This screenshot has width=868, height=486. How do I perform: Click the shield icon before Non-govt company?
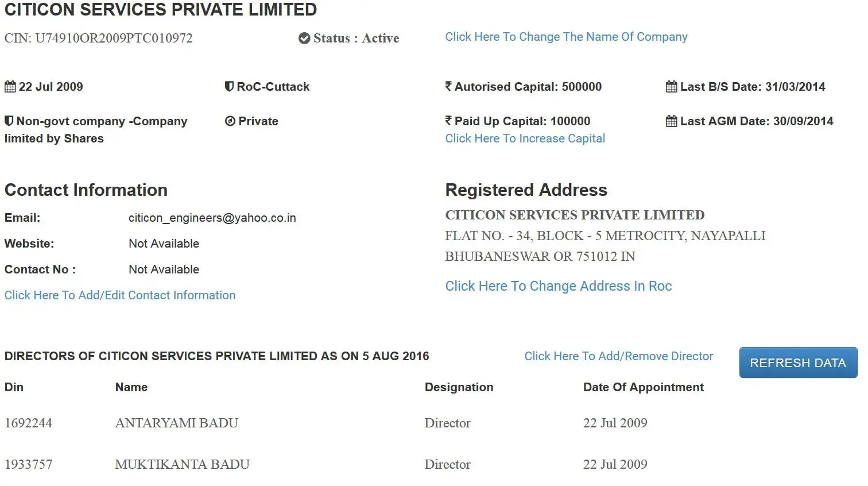[9, 121]
